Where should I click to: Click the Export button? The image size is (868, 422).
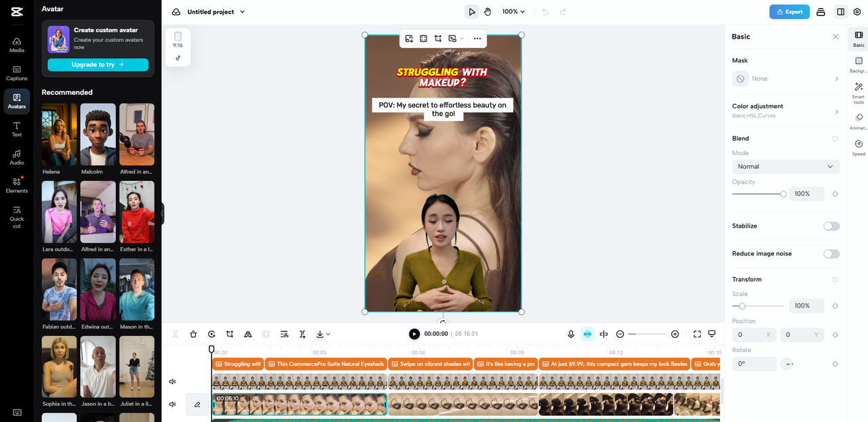pos(789,12)
